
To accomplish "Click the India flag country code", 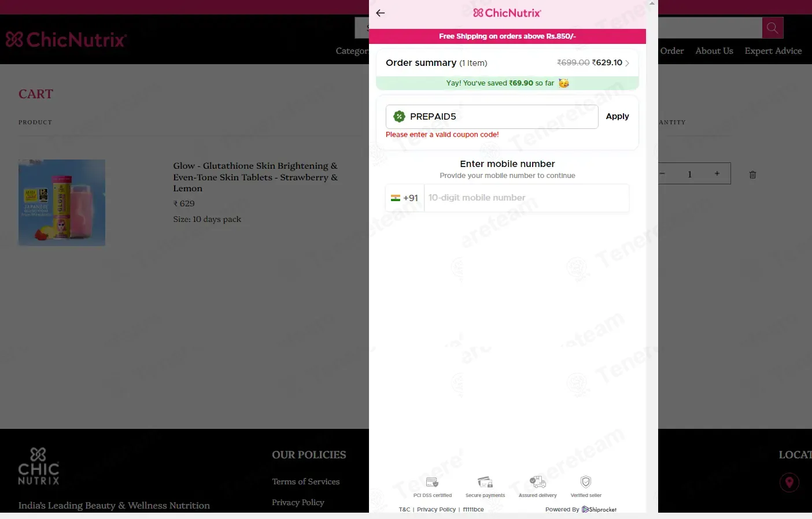I will (x=404, y=198).
